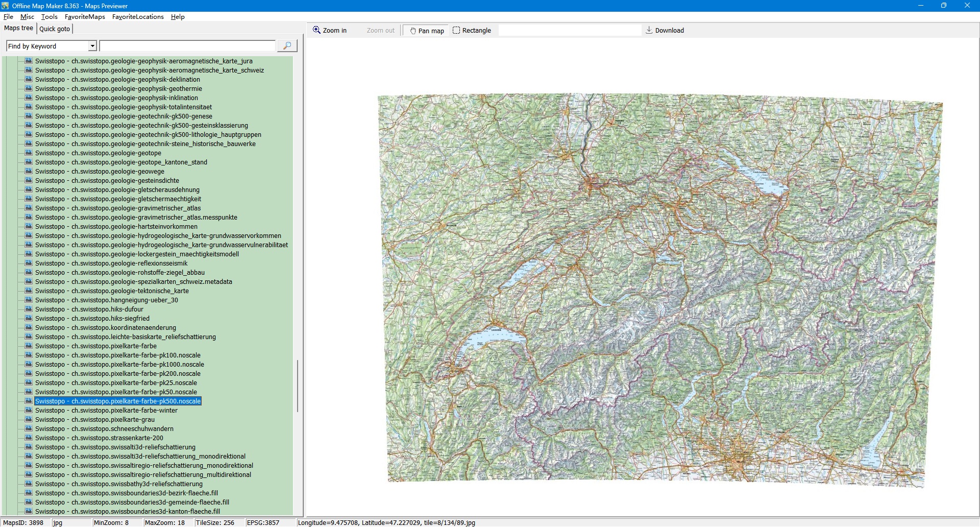Switch to the Quick goto tab
Viewport: 980px width, 527px height.
[55, 29]
